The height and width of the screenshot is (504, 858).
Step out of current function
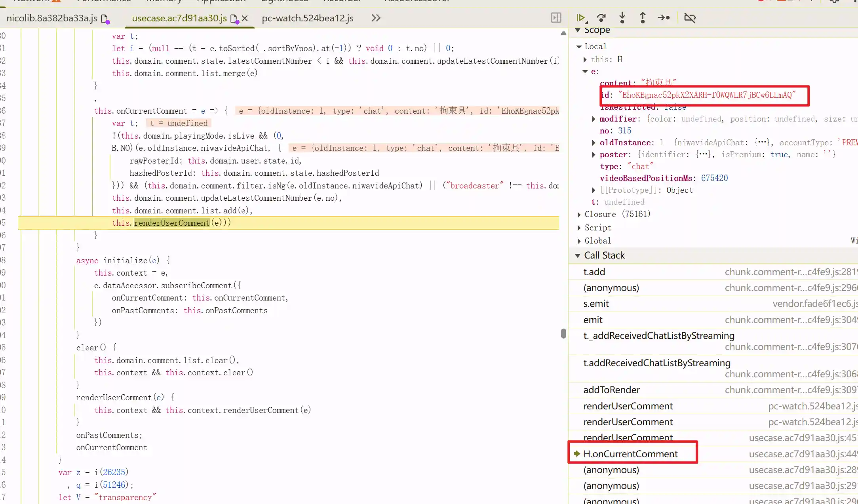(x=643, y=18)
